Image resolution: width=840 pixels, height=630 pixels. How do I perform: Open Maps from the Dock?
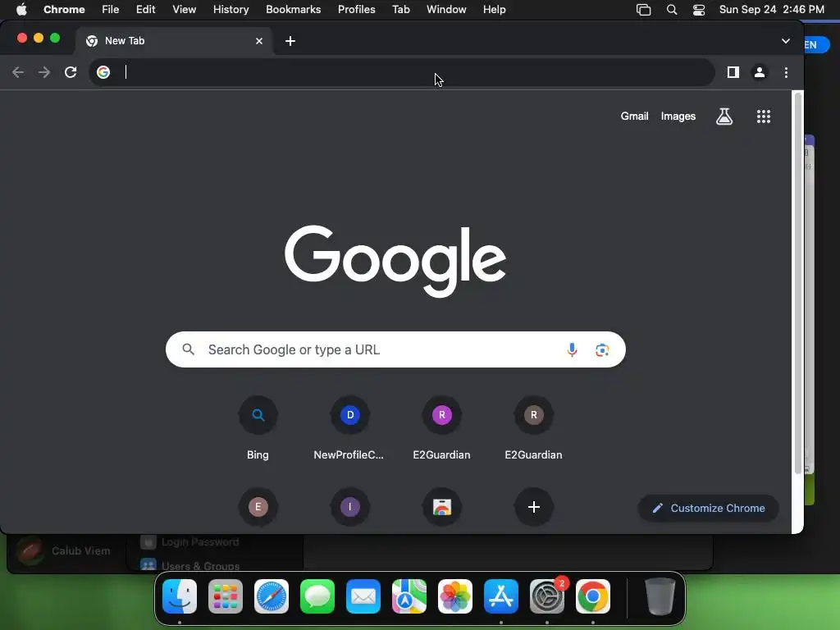[x=409, y=596]
